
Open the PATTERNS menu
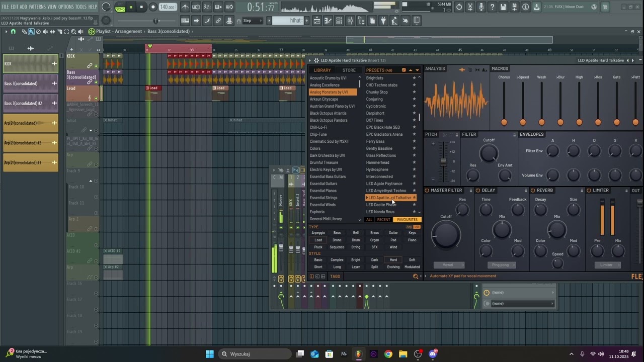point(37,7)
